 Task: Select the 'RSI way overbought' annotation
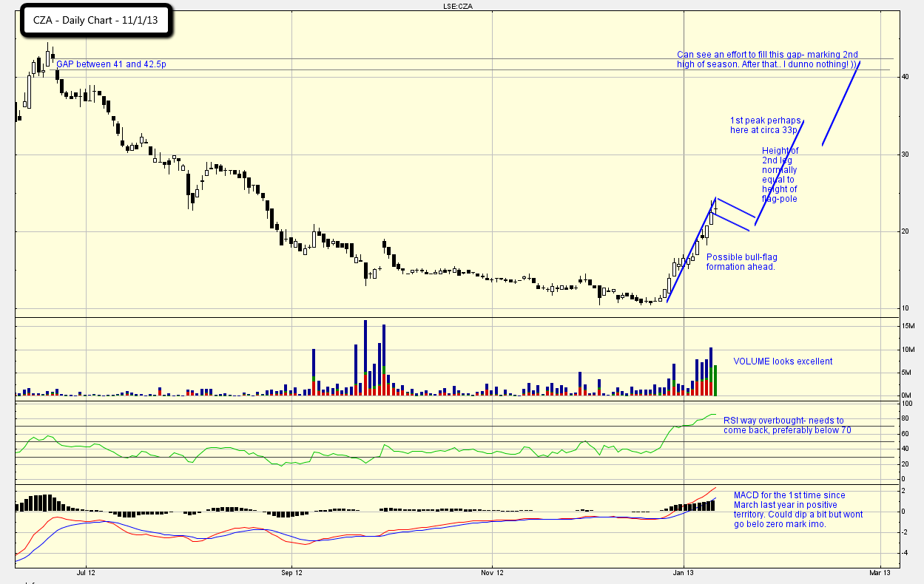(x=783, y=425)
